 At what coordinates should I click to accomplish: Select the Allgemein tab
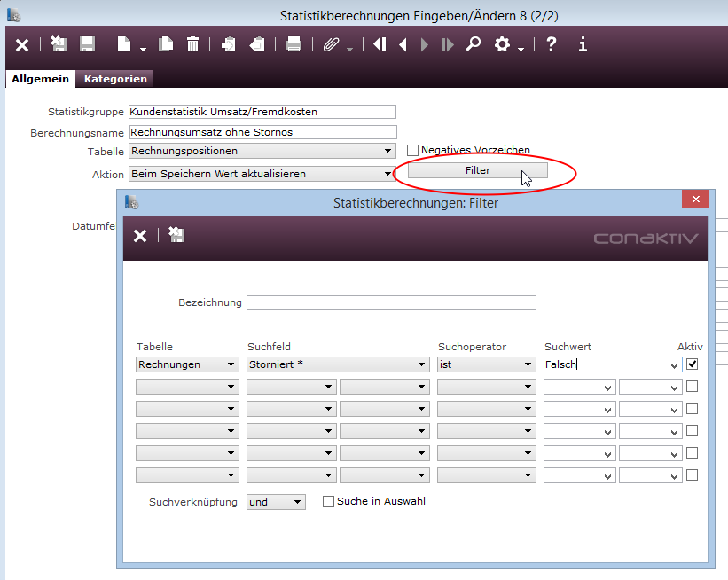tap(40, 79)
